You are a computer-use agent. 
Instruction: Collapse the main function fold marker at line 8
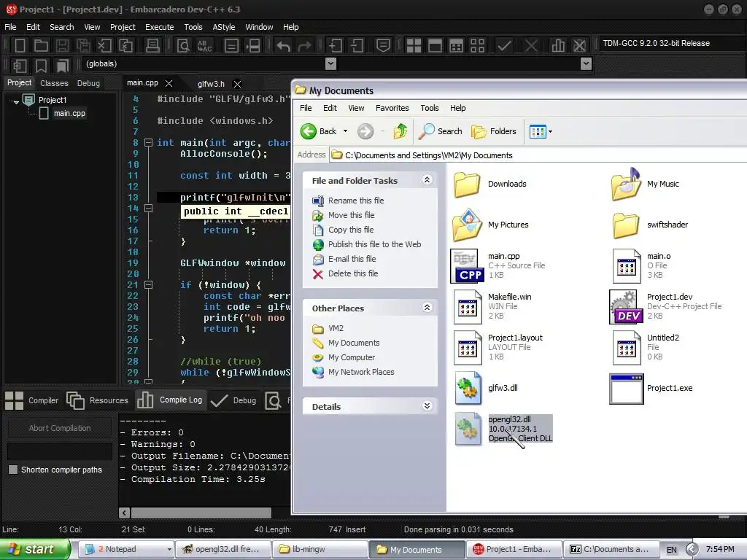coord(148,142)
